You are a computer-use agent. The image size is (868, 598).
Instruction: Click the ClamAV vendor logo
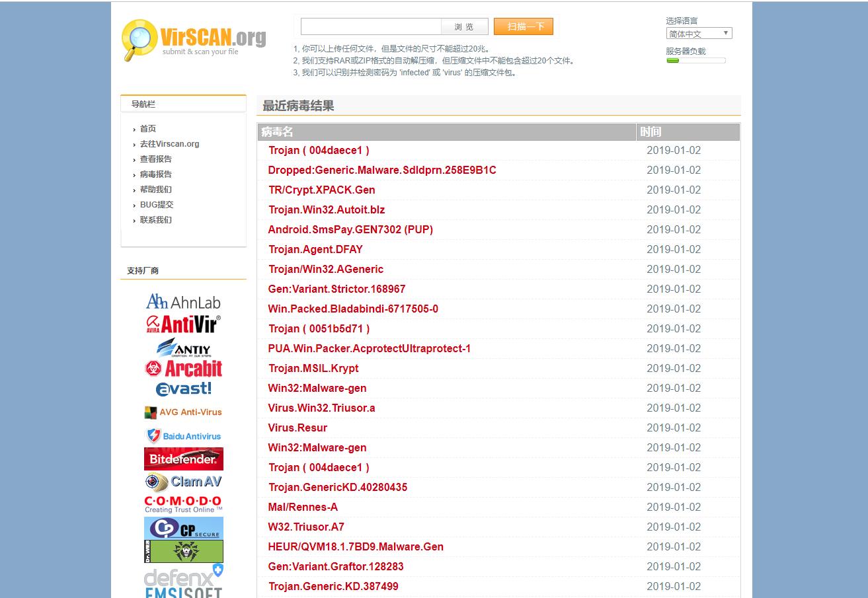pyautogui.click(x=183, y=482)
